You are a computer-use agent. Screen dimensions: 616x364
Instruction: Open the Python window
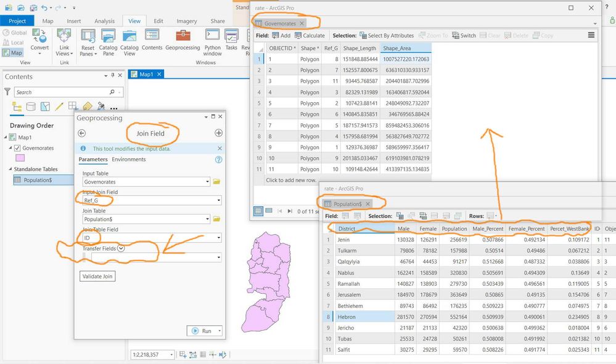tap(213, 42)
